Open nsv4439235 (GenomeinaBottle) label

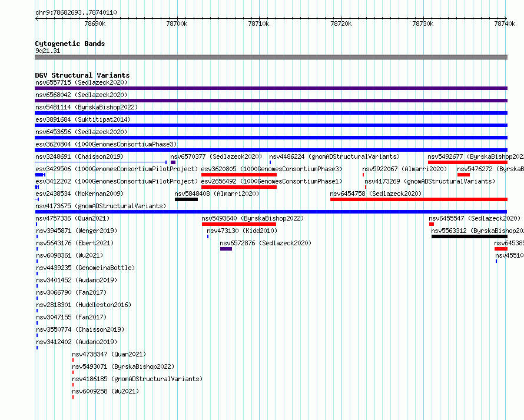pos(85,268)
